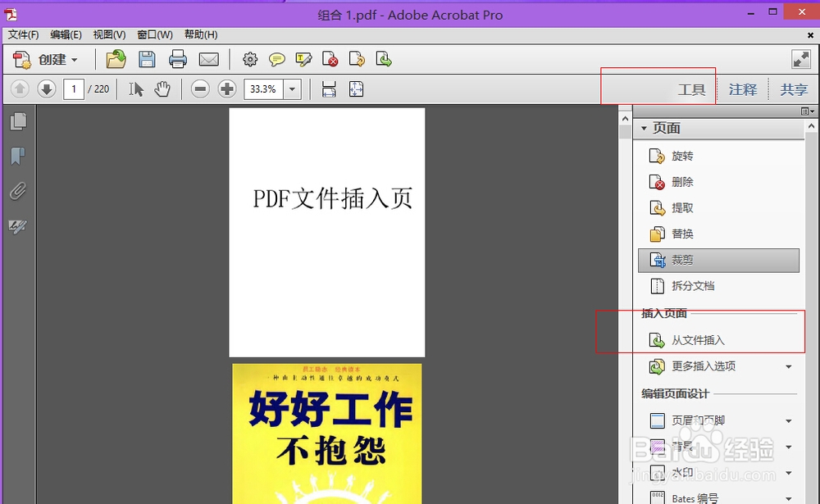Switch to the 注释 (Comment) tab
820x504 pixels.
(742, 89)
